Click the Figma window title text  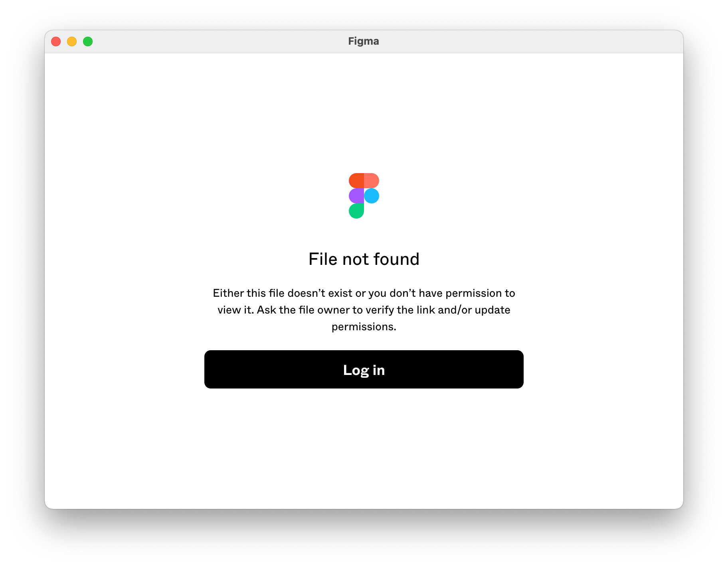pyautogui.click(x=363, y=41)
